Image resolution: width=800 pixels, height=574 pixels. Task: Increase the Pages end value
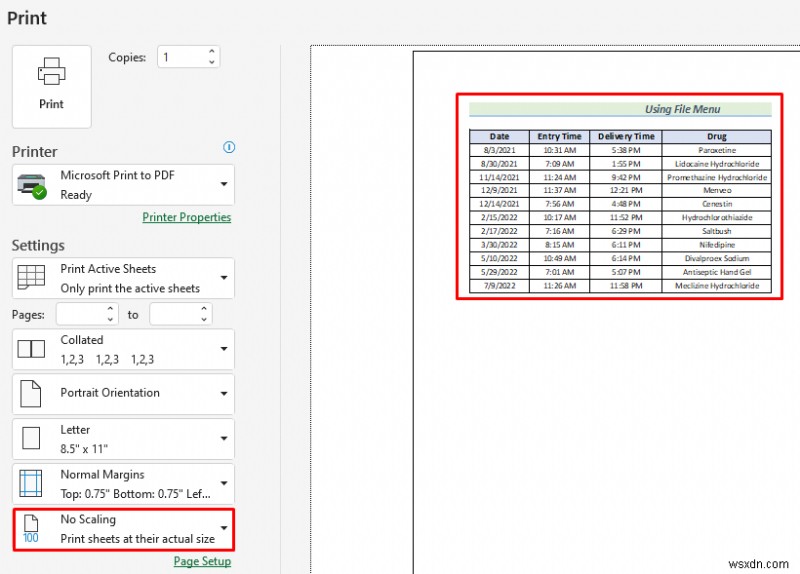(x=204, y=308)
